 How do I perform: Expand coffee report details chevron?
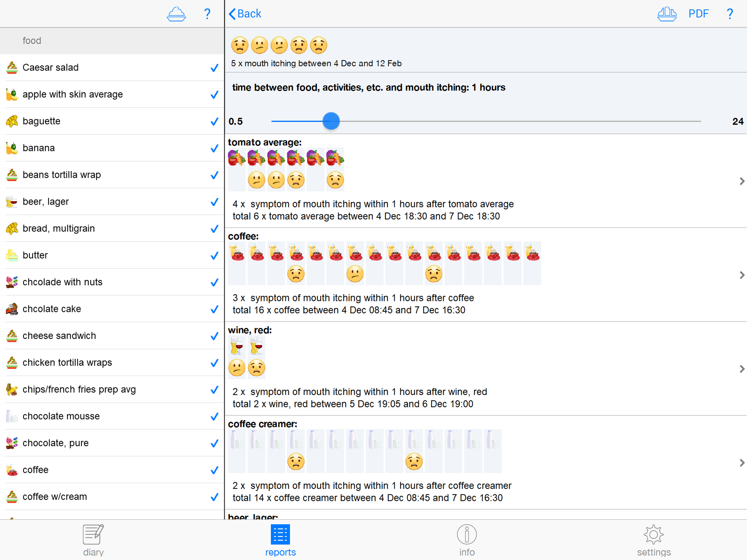(742, 275)
